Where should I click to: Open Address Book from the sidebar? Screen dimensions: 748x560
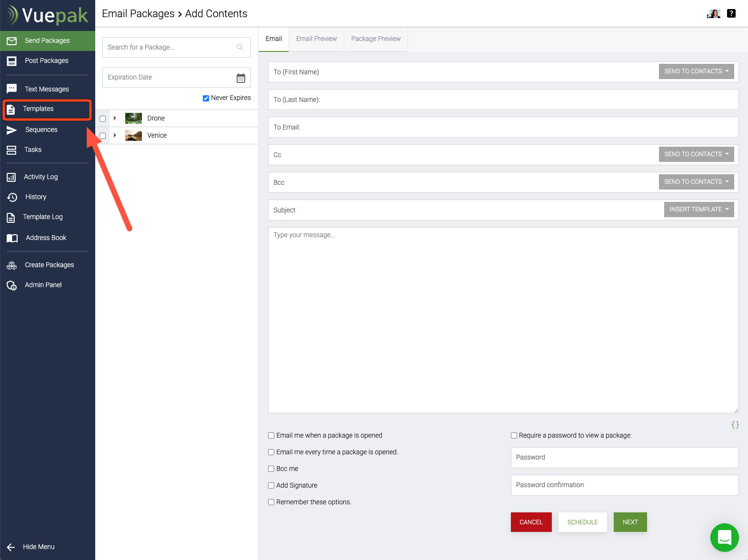[x=46, y=238]
